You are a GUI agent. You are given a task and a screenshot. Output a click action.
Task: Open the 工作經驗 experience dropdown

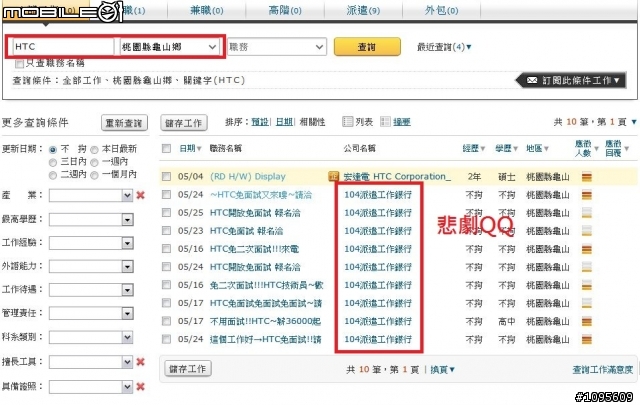pyautogui.click(x=91, y=243)
